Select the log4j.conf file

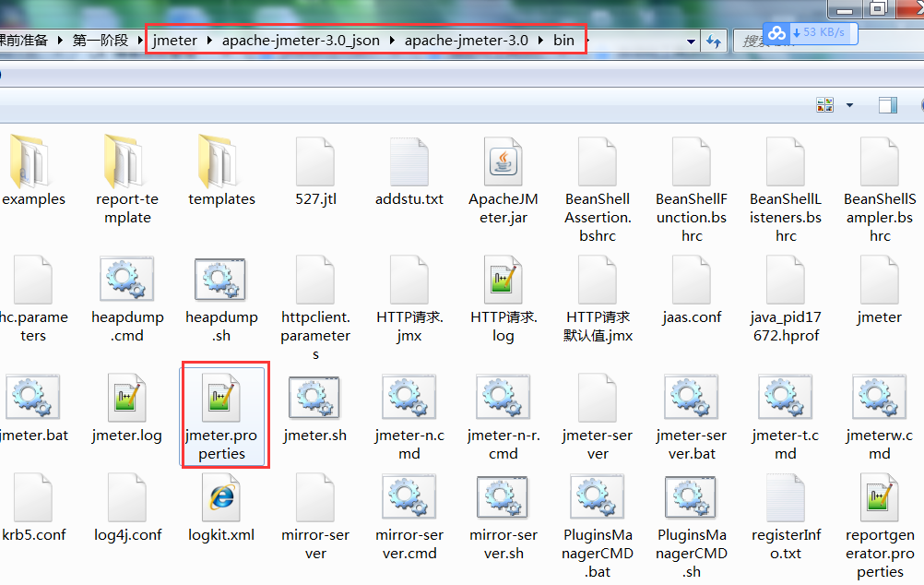click(127, 507)
